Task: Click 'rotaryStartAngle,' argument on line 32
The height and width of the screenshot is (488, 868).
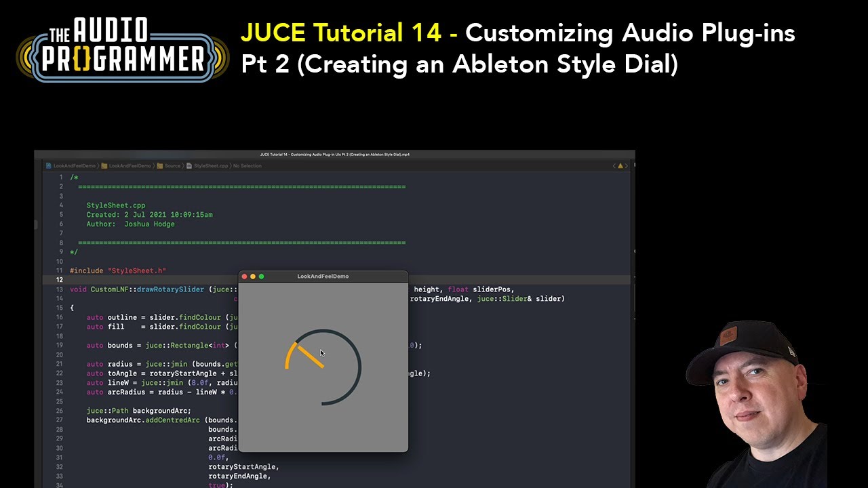Action: click(244, 466)
